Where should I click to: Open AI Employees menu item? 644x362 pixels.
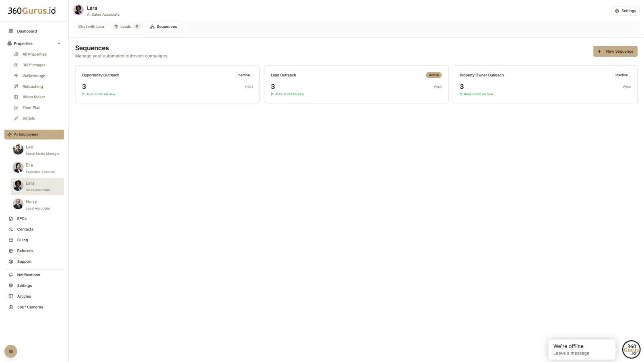pyautogui.click(x=34, y=134)
